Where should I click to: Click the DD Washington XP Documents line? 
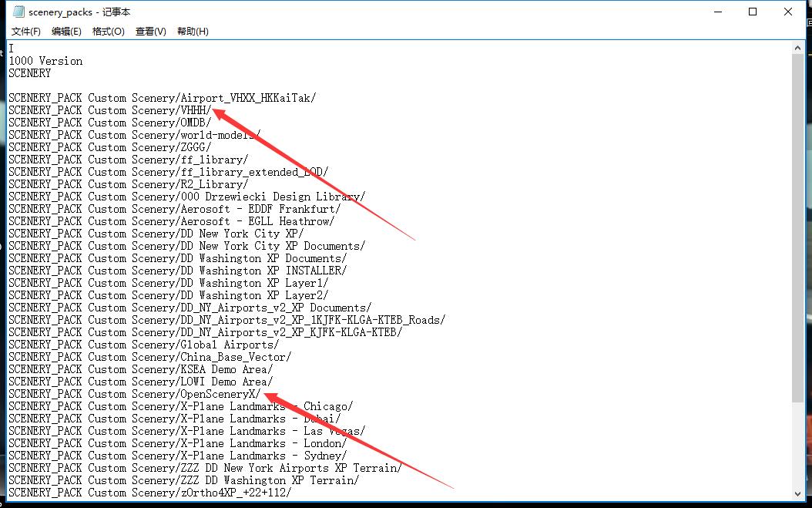coord(178,259)
